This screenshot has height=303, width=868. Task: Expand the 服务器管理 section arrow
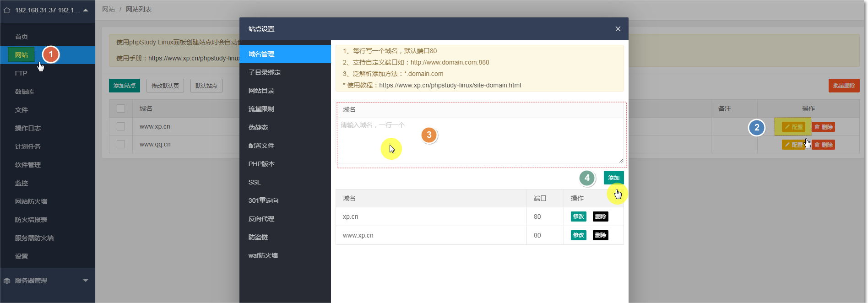(x=86, y=281)
